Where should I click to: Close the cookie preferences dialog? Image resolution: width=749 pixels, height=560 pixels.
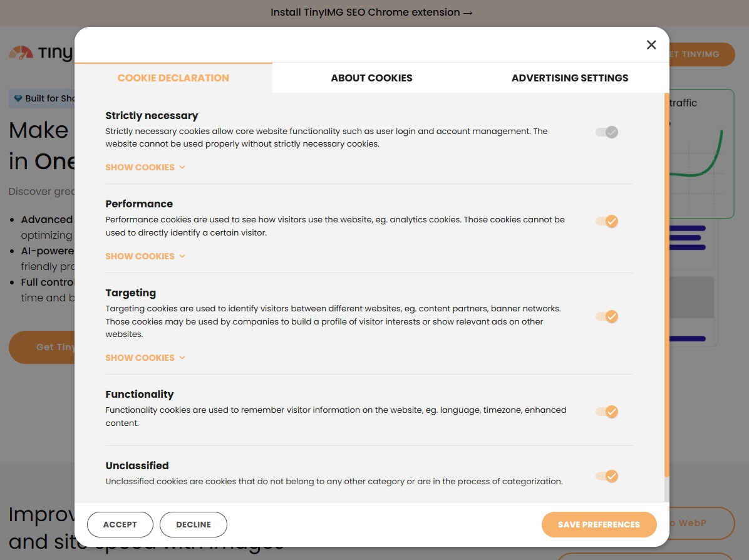point(651,44)
